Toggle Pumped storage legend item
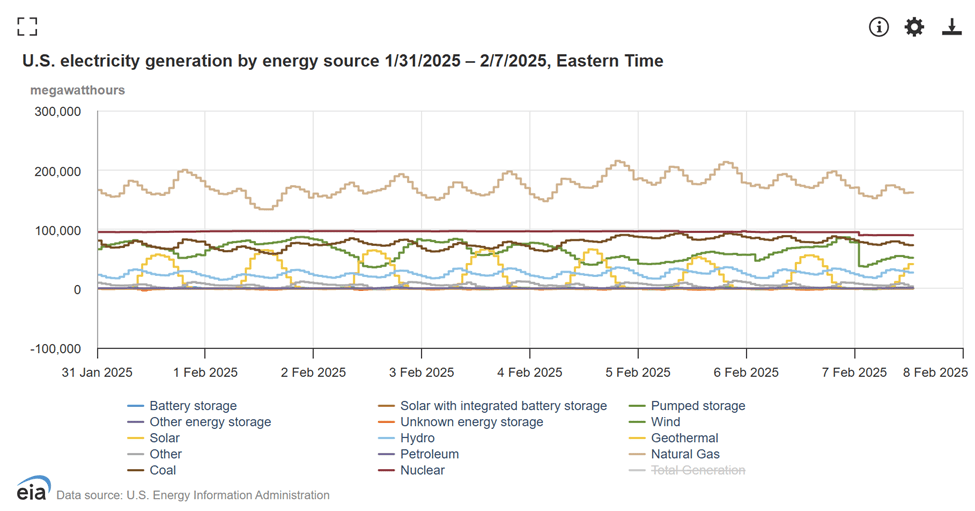Screen dimensions: 975x511 (x=697, y=406)
